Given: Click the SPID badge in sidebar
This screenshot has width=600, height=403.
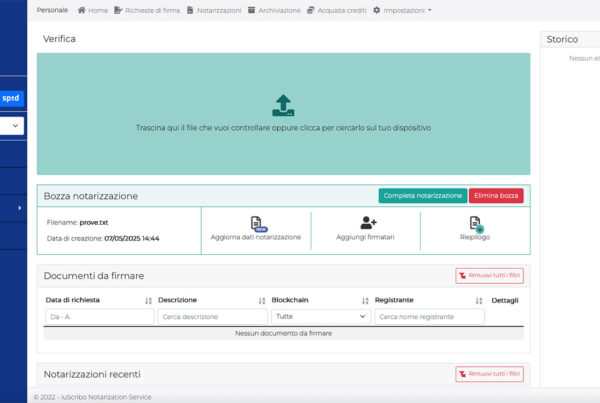Looking at the screenshot, I should tap(11, 98).
